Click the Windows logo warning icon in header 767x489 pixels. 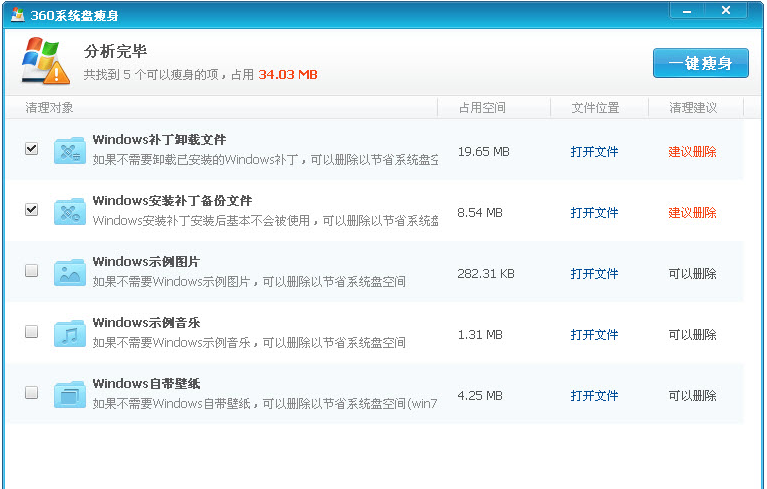pos(45,61)
